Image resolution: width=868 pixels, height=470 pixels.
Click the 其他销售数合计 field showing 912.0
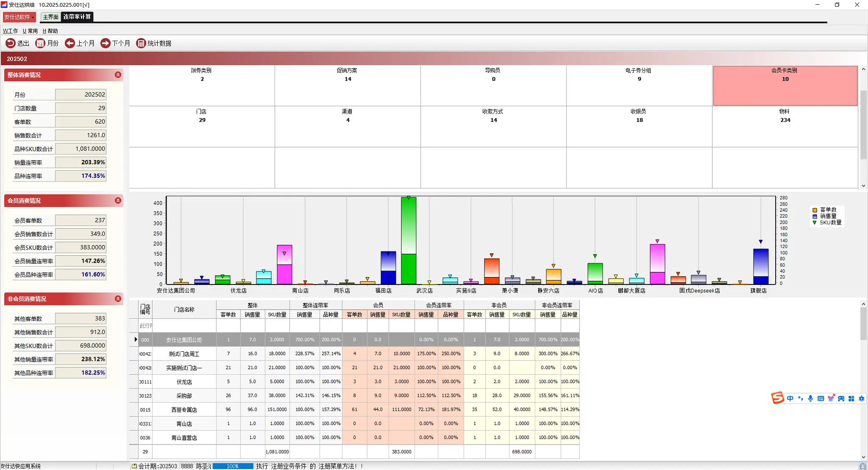(81, 332)
